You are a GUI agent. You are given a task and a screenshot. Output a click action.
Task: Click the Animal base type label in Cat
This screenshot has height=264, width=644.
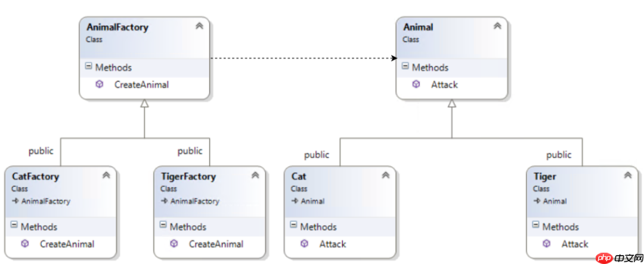tap(312, 201)
